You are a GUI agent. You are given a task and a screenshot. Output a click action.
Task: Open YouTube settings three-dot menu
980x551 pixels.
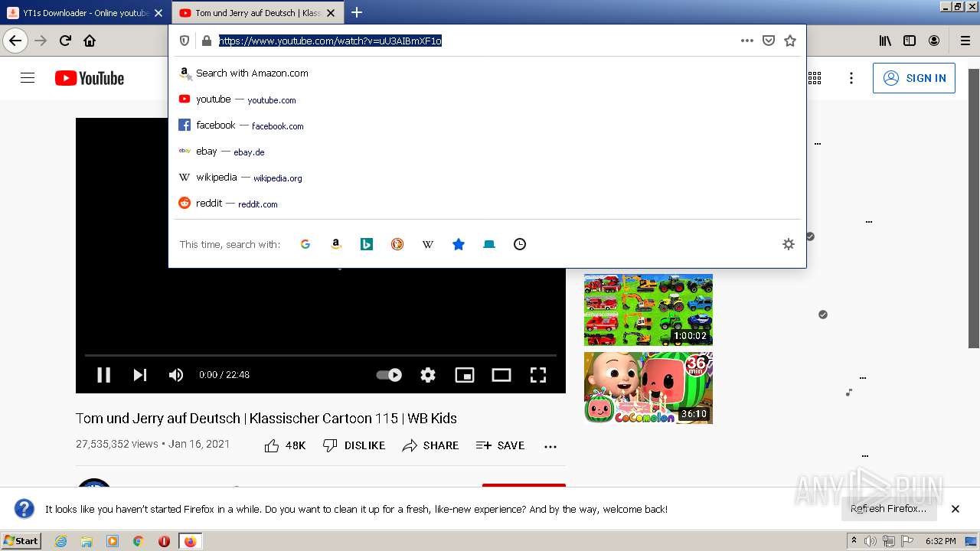851,78
